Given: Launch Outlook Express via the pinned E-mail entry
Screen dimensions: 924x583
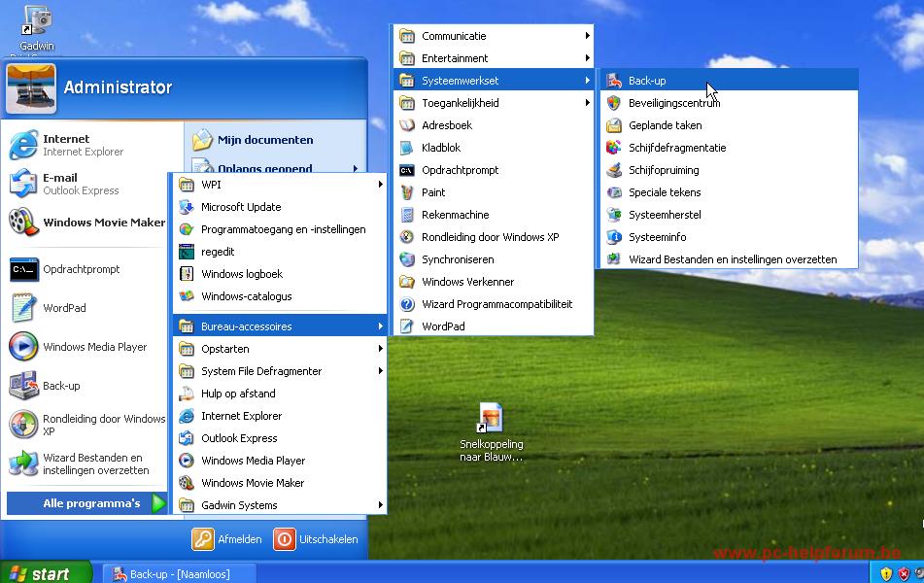Looking at the screenshot, I should point(86,184).
